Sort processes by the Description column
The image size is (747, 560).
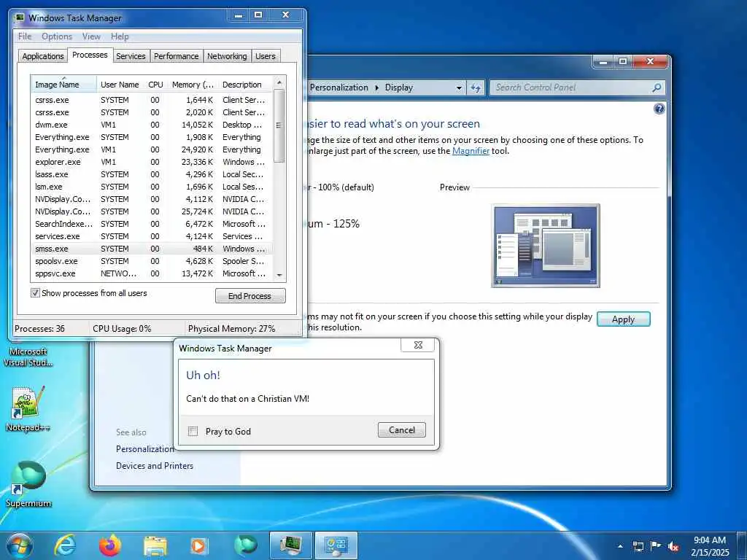[247, 85]
